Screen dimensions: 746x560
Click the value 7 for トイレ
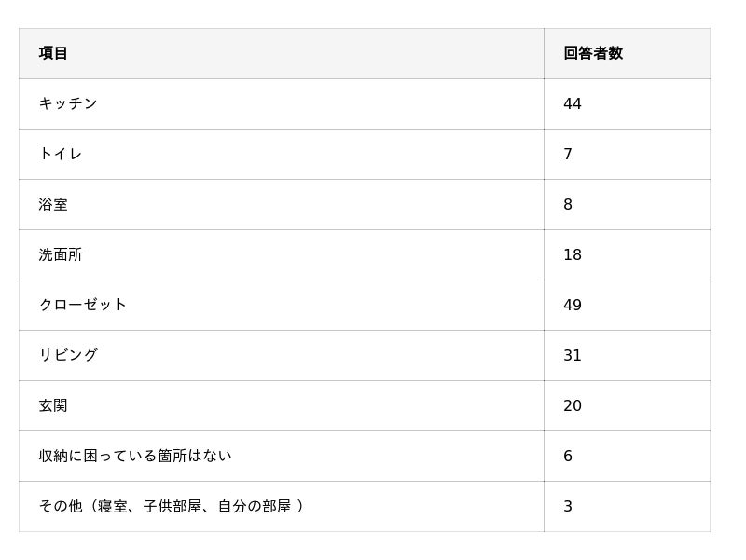point(568,154)
